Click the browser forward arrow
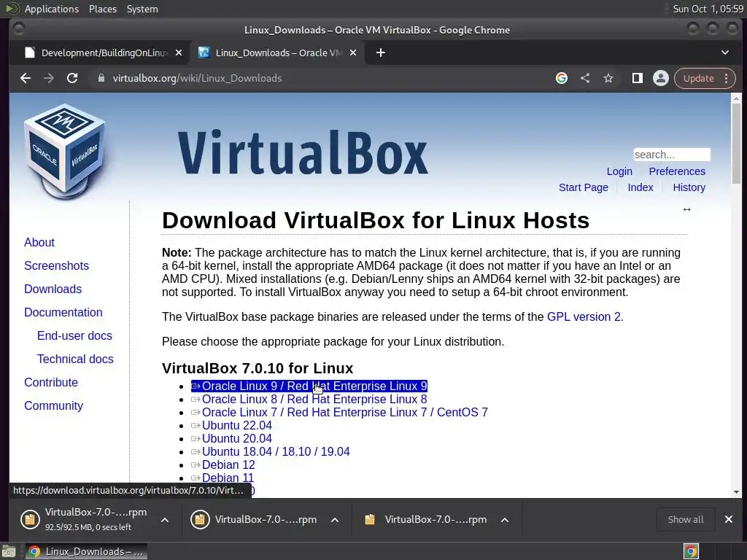747x560 pixels. [49, 78]
